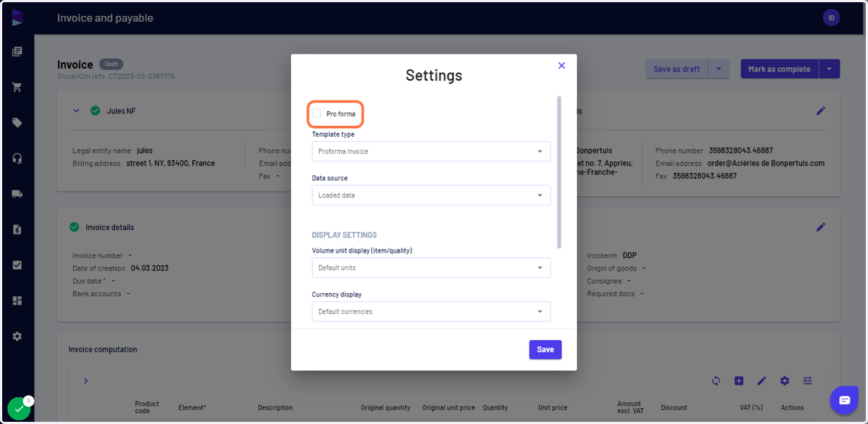This screenshot has height=424, width=868.
Task: Open the Data source dropdown
Action: tap(431, 195)
